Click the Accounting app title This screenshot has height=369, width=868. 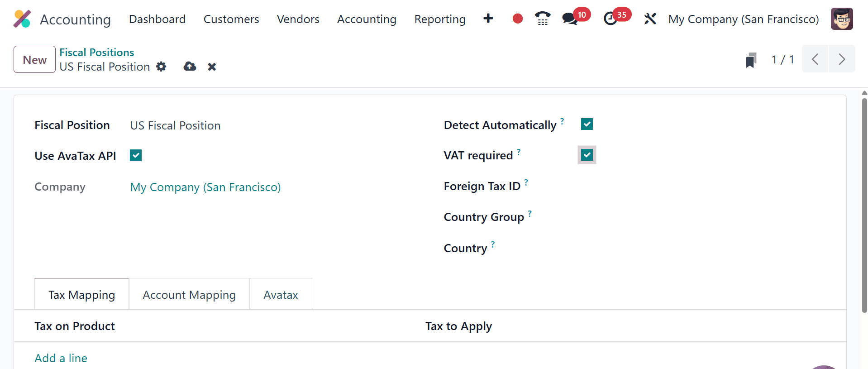coord(75,19)
